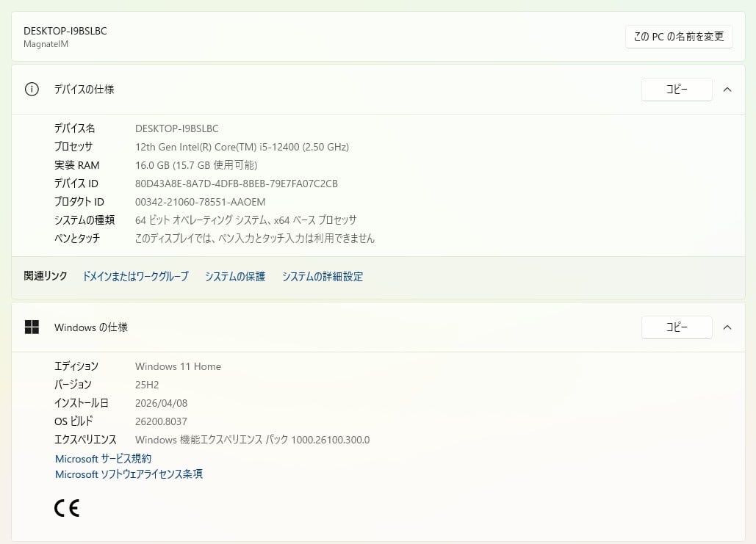Click the 実装 RAM label
The height and width of the screenshot is (544, 756).
[x=76, y=165]
